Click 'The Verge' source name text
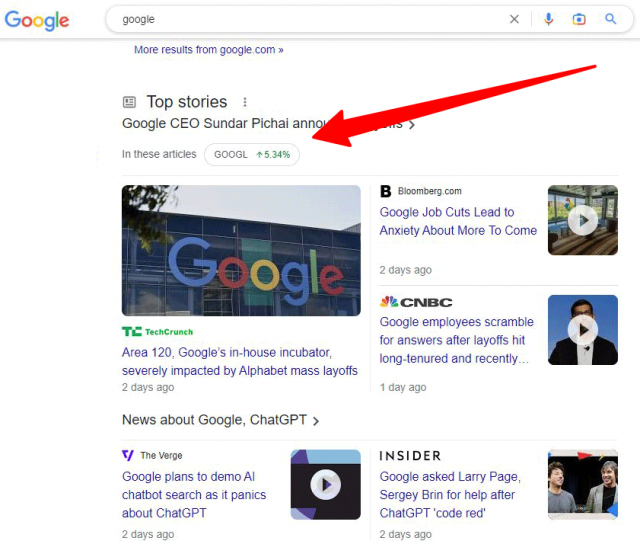This screenshot has height=541, width=640. coord(161,455)
